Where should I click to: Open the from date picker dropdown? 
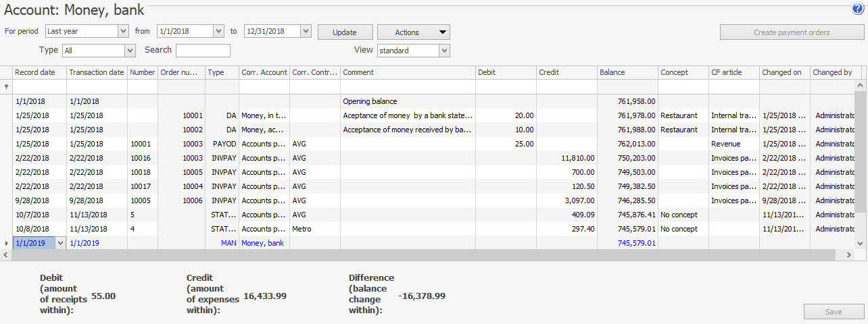pyautogui.click(x=218, y=31)
